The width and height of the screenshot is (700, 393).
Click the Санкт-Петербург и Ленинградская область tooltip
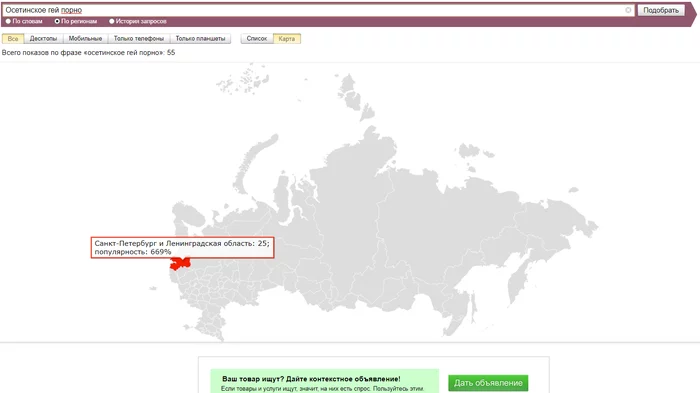pos(182,247)
